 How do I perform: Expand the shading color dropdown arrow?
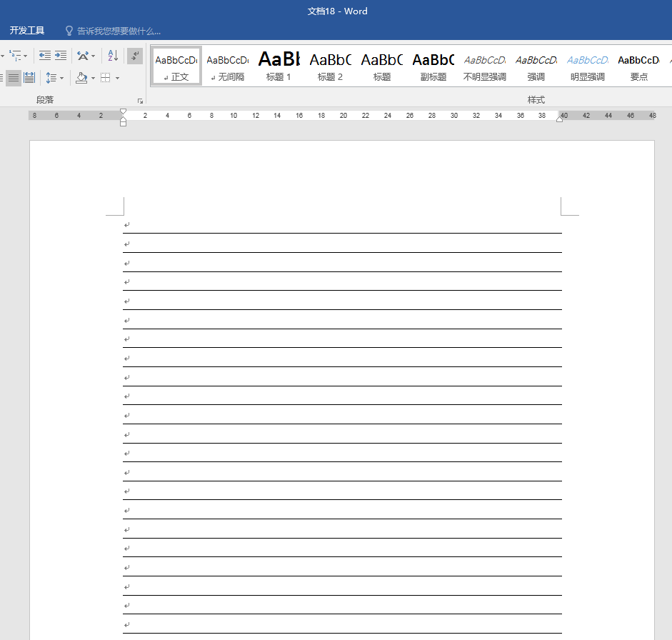coord(93,78)
